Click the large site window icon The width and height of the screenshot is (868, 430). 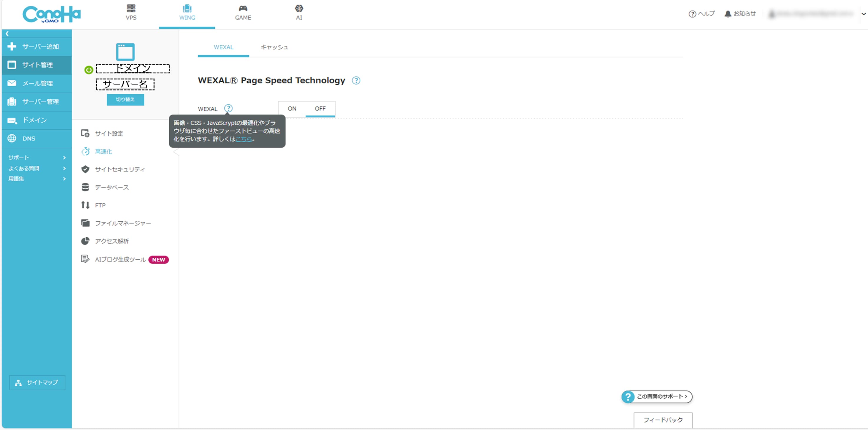pos(125,52)
